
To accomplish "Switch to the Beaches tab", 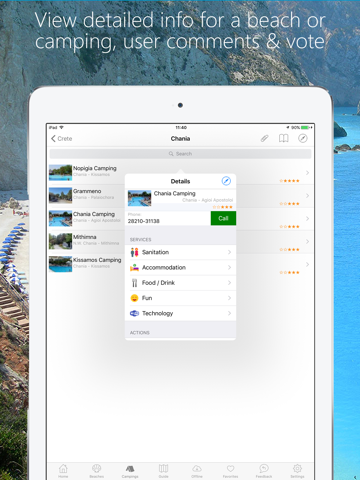I will [x=97, y=469].
